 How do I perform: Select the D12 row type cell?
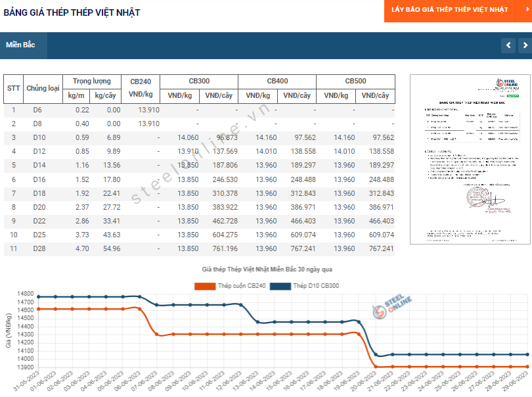[x=39, y=151]
